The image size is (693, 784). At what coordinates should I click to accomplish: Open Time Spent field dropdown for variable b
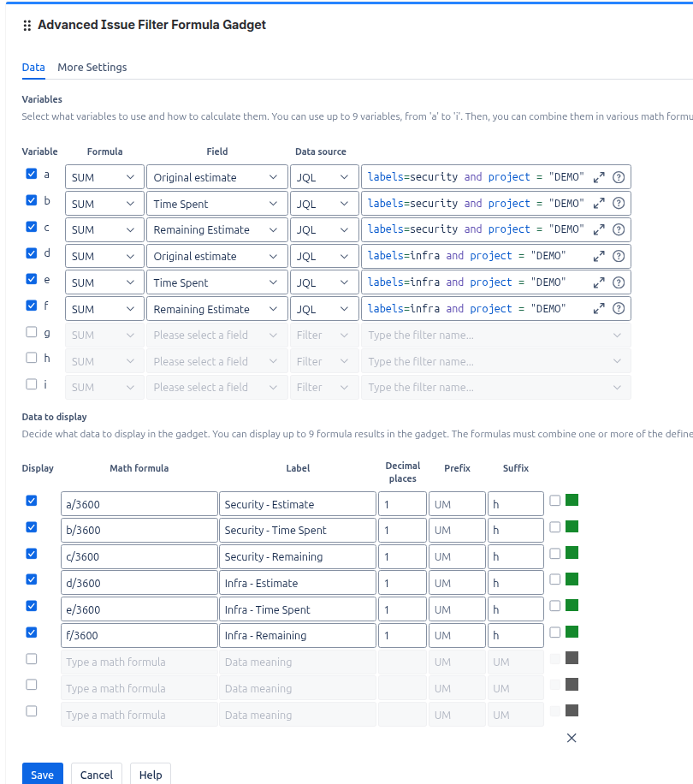[216, 204]
